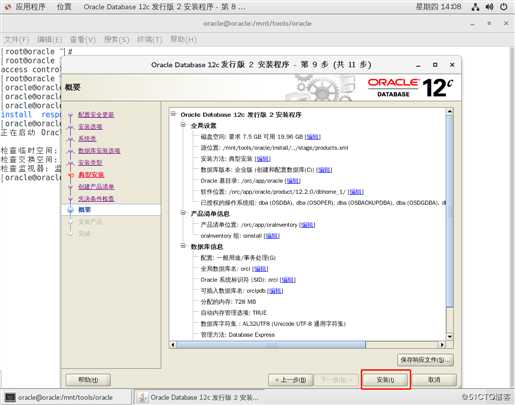Click the volume speaker icon in the top panel
This screenshot has height=405, width=515.
tap(489, 7)
